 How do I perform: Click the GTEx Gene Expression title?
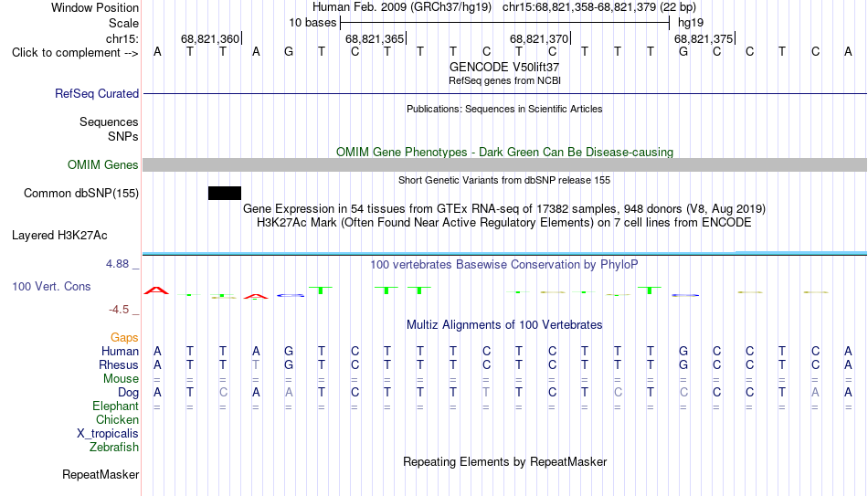(x=504, y=208)
